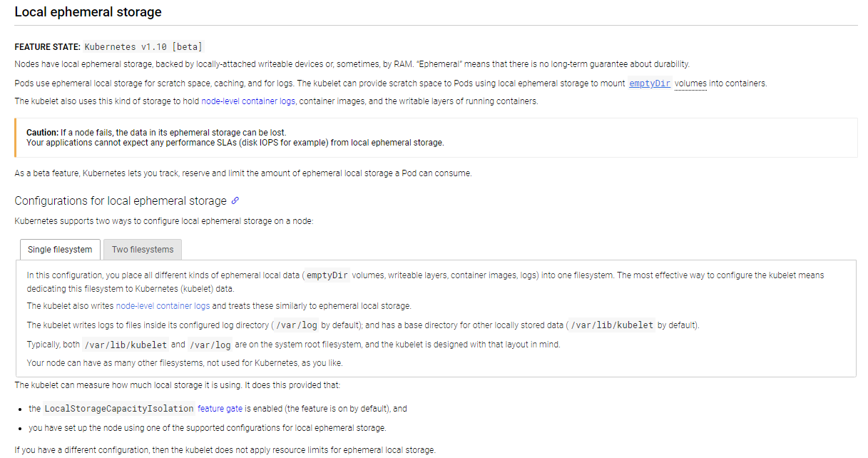The image size is (868, 458).
Task: Click the FEATURE STATE label
Action: (x=47, y=47)
